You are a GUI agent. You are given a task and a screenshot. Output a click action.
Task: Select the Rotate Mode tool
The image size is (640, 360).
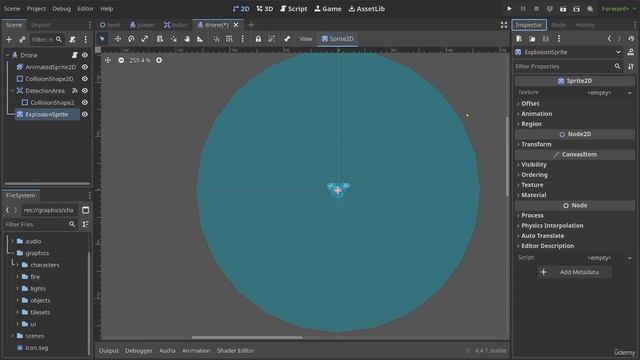[131, 39]
